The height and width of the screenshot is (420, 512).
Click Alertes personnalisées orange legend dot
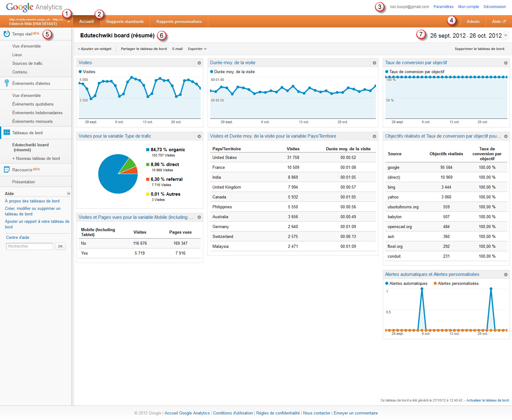[435, 283]
